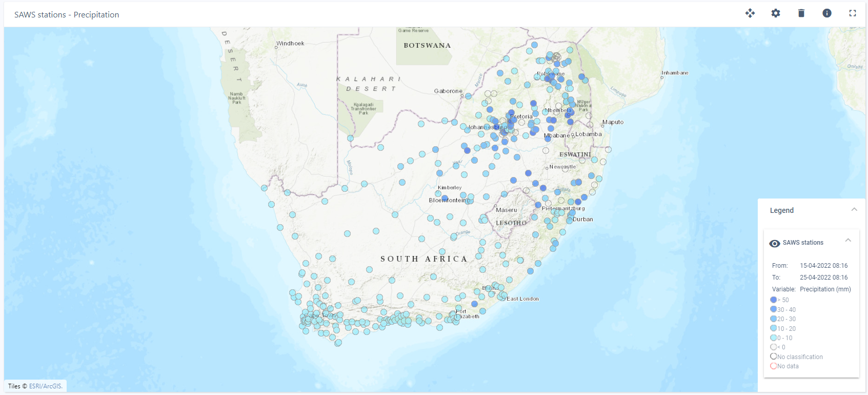Open the ESRI/ArcGIS attribution link

[x=46, y=386]
